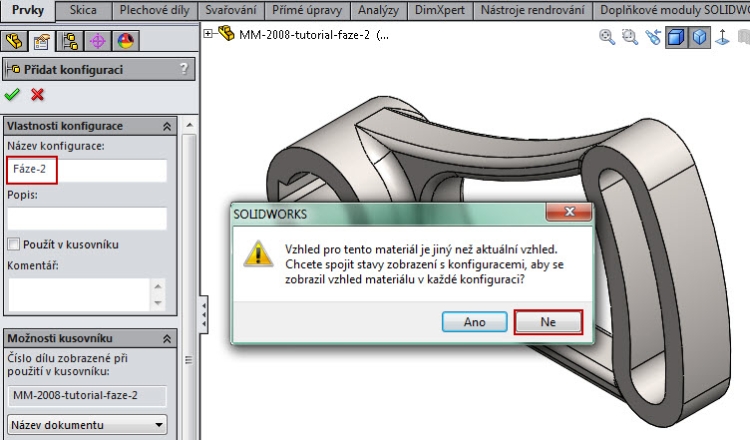Click the MM-2008-tutorial-faze-2 part number field
Viewport: 750px width, 440px height.
[87, 396]
